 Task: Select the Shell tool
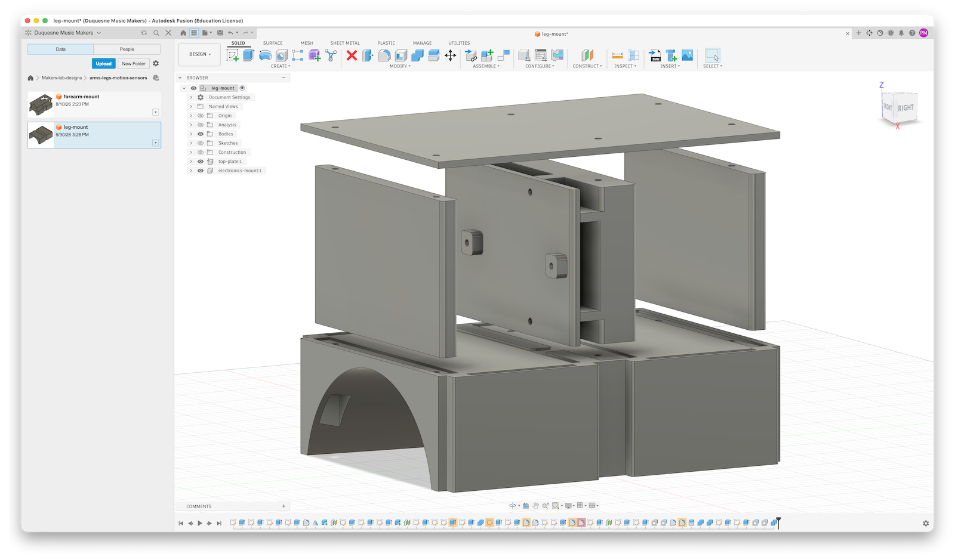(401, 55)
